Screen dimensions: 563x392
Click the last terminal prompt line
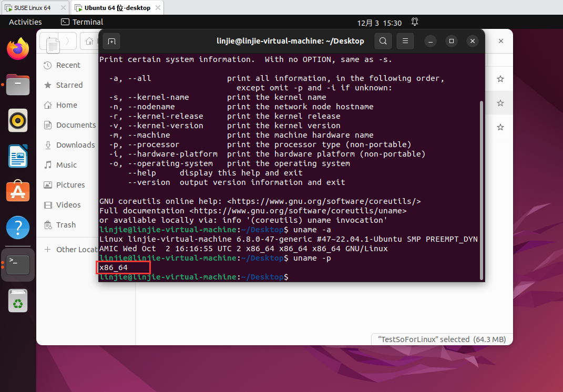coord(194,277)
